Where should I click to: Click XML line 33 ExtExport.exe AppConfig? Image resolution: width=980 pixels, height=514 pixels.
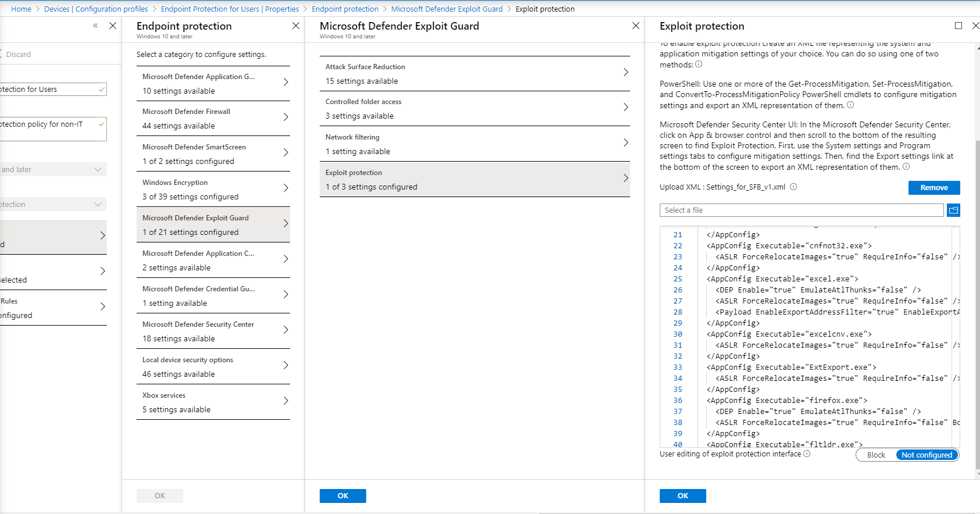click(x=792, y=367)
